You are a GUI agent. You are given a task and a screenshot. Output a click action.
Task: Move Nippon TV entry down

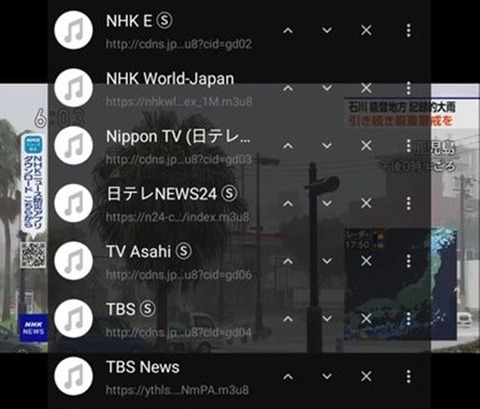pos(327,146)
